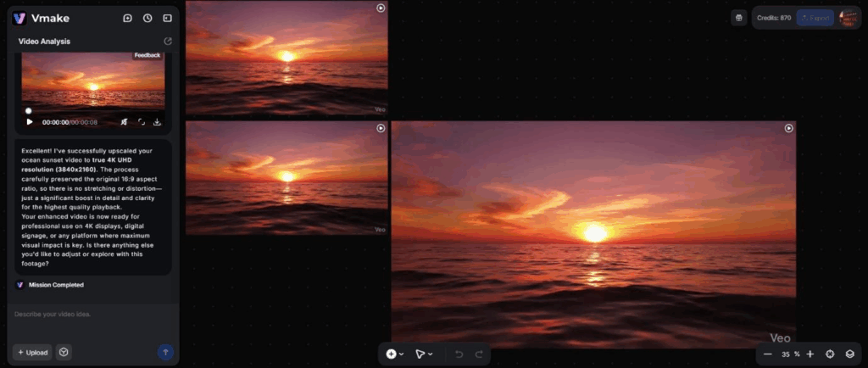Open the history clock icon
868x368 pixels.
(x=147, y=18)
